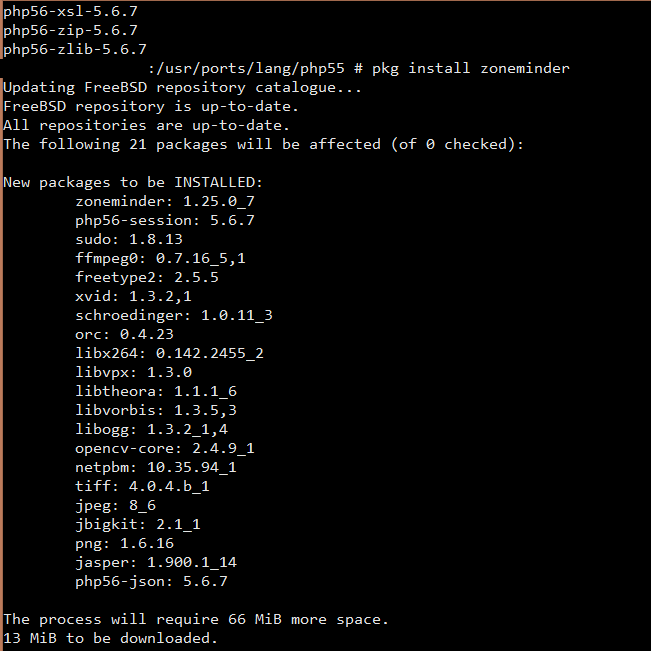Screen dimensions: 651x651
Task: Click the netpbm: 10.35.94_1 entry
Action: coord(156,467)
